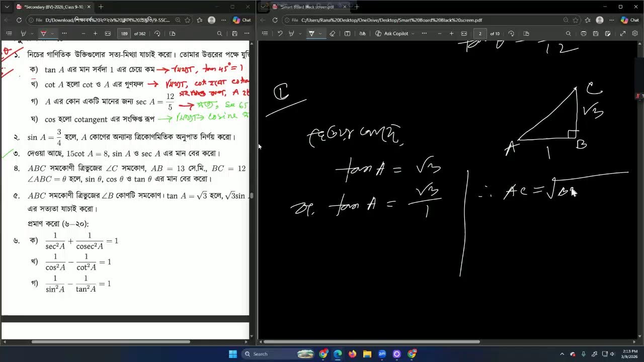Fit page to width in left PDF window
Viewport: 644px width, 362px height.
[x=108, y=33]
